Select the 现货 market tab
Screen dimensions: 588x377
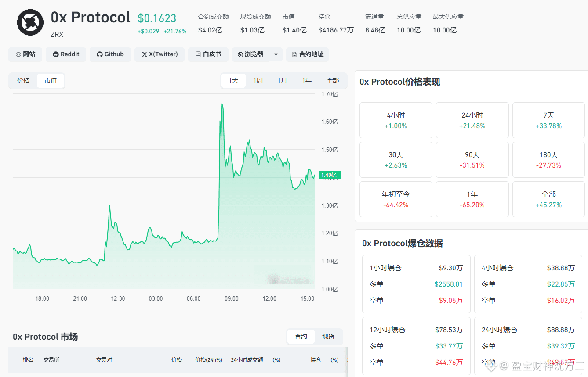click(x=328, y=336)
